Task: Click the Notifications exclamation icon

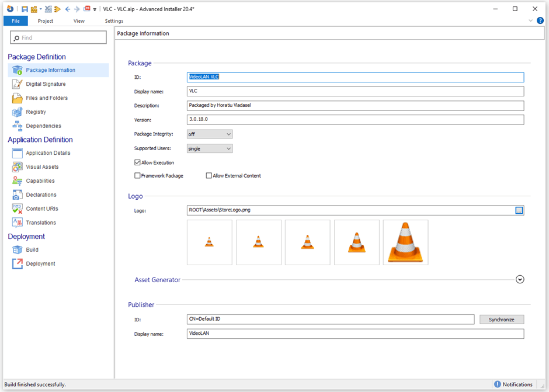Action: (498, 384)
